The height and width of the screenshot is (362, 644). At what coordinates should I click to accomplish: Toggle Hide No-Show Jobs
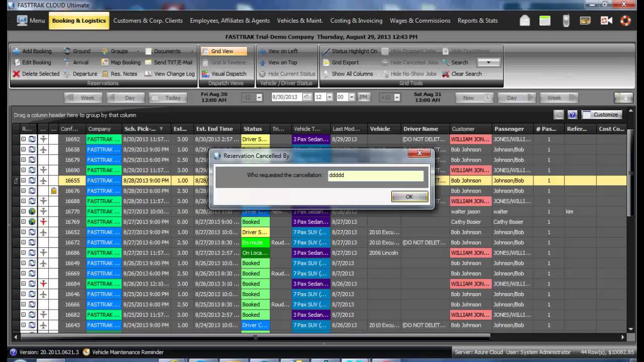click(x=409, y=74)
